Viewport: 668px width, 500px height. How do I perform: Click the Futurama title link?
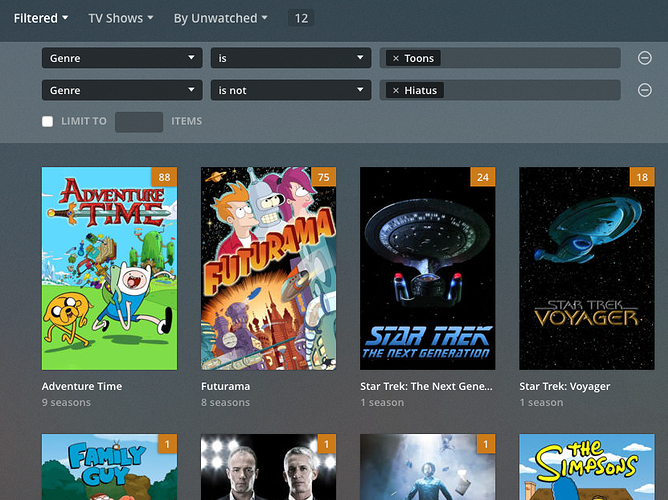coord(225,386)
